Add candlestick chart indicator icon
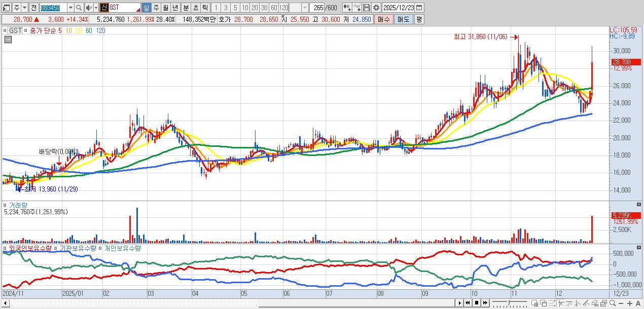This screenshot has height=309, width=644. 347,8
